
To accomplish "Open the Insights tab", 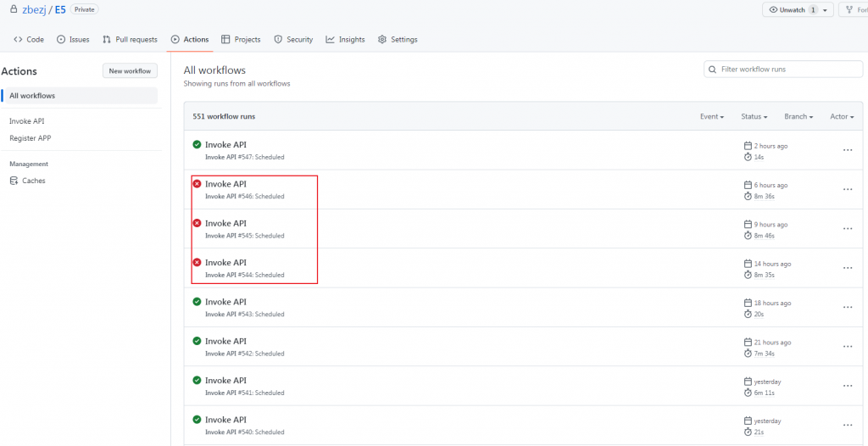I will pyautogui.click(x=345, y=40).
